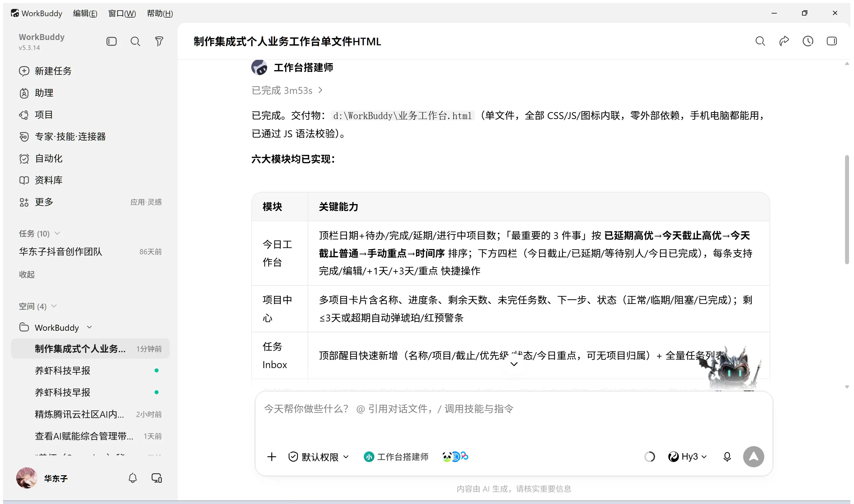Viewport: 854px width, 504px height.
Task: Open the 更多 apps and inspiration menu
Action: coord(90,202)
